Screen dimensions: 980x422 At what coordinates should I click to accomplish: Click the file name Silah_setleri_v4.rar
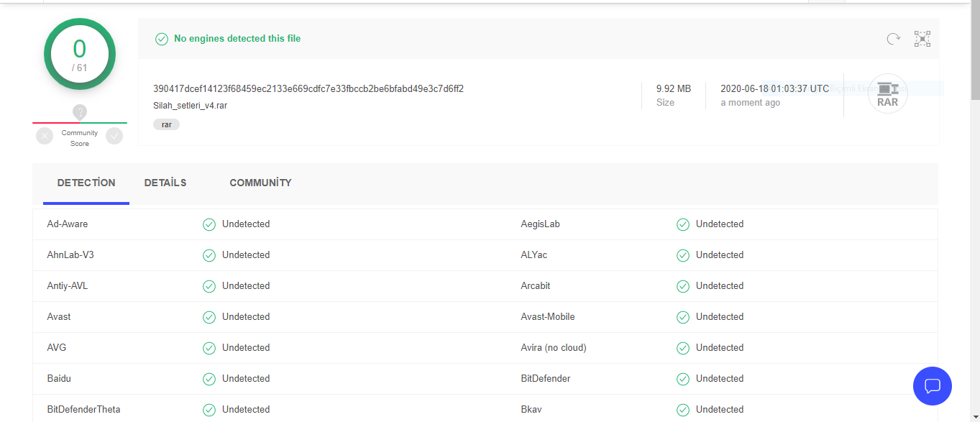pyautogui.click(x=191, y=106)
